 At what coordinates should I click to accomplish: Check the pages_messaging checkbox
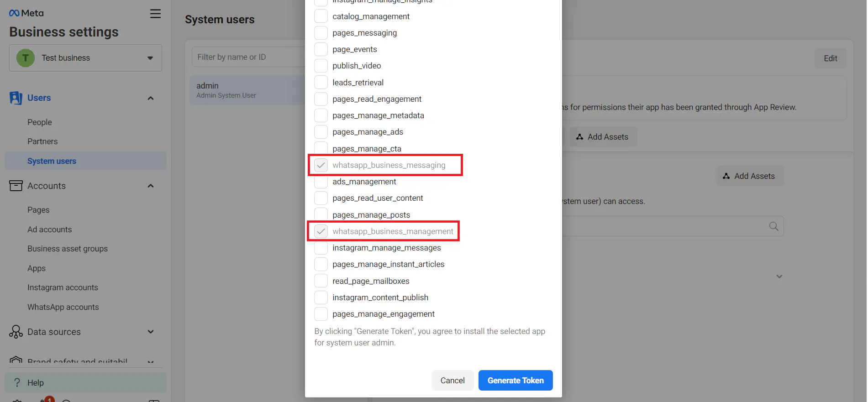(321, 33)
